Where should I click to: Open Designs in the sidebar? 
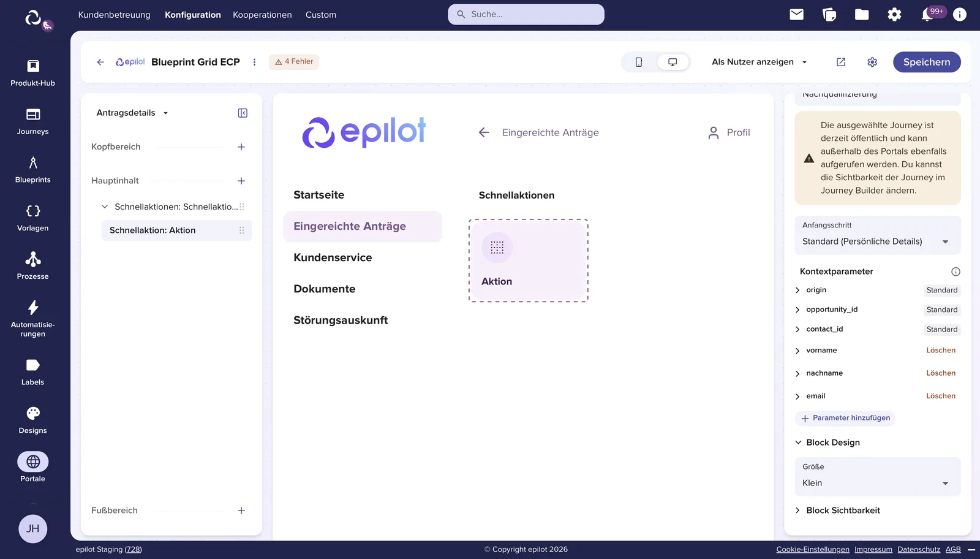point(33,420)
